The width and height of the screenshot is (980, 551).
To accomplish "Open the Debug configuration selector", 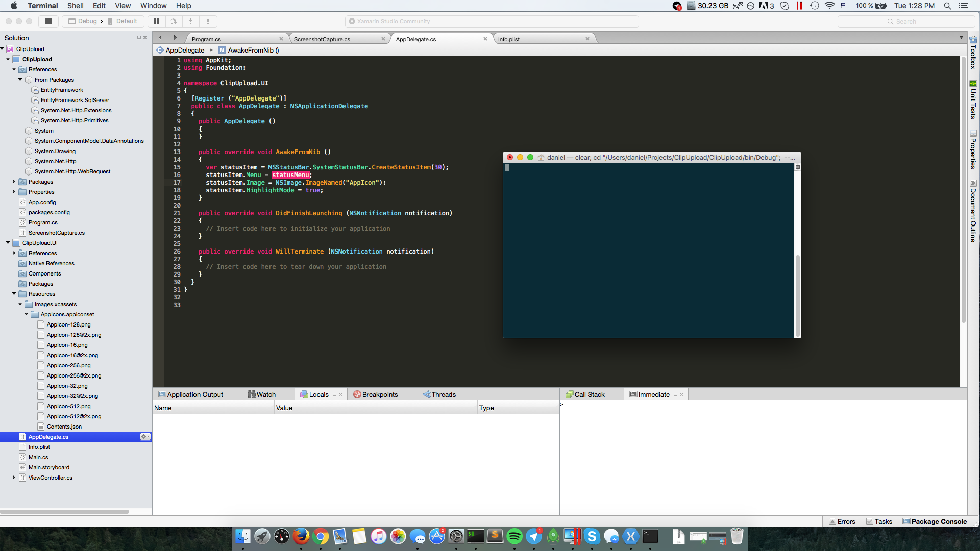I will click(x=83, y=21).
